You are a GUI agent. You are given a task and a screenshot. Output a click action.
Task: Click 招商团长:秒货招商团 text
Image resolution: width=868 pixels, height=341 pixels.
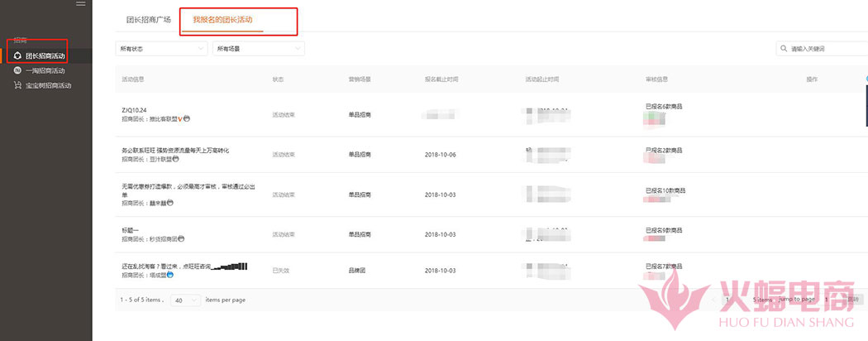coord(149,239)
